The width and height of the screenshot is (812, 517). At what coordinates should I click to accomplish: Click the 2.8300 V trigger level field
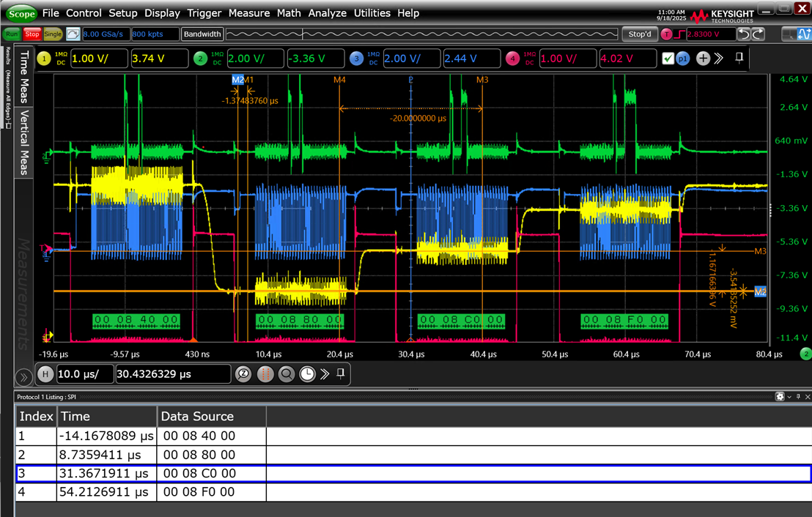(711, 34)
